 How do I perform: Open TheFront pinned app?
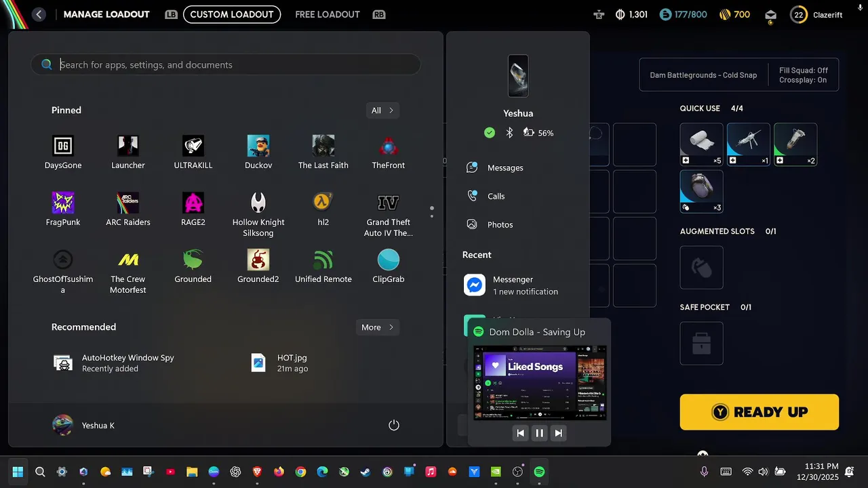tap(389, 152)
